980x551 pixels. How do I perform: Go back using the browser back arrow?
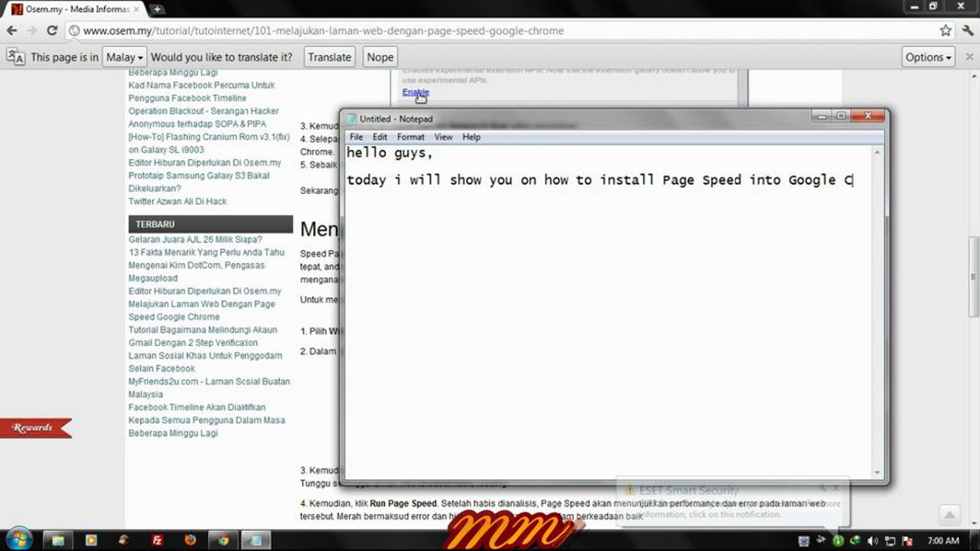[x=12, y=31]
